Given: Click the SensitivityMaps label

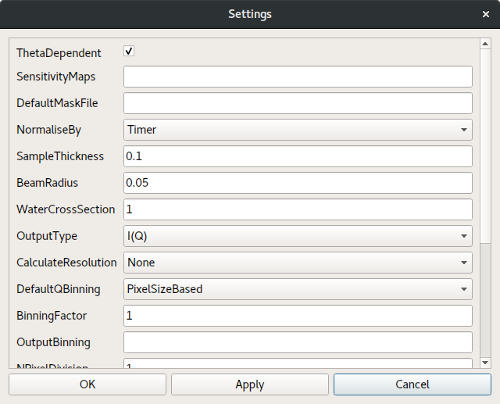Looking at the screenshot, I should 56,77.
